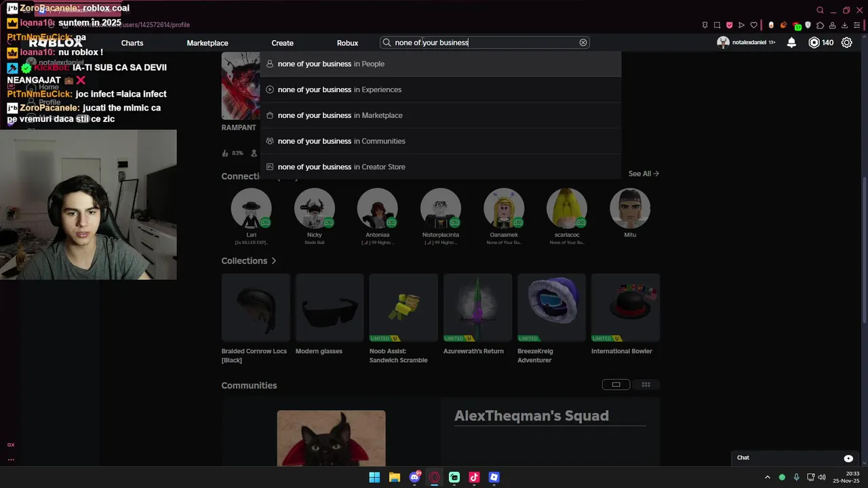Open Lari's connection avatar
This screenshot has height=488, width=868.
coord(251,209)
